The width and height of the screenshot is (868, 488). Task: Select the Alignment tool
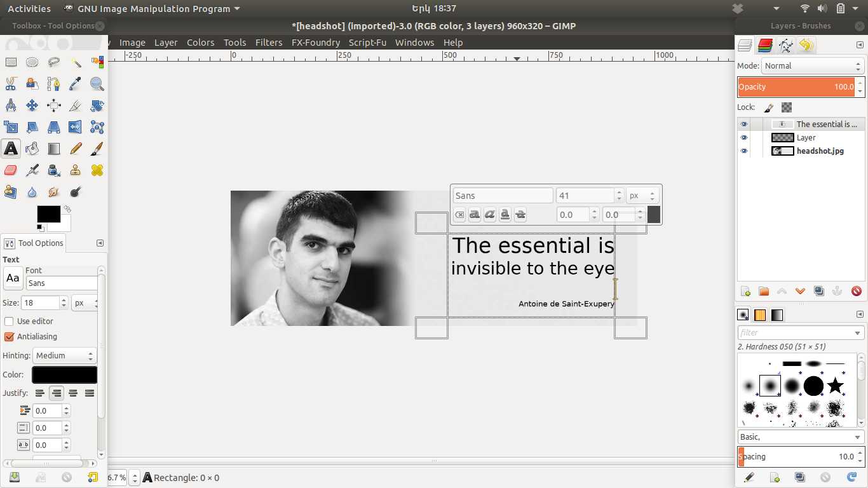54,105
